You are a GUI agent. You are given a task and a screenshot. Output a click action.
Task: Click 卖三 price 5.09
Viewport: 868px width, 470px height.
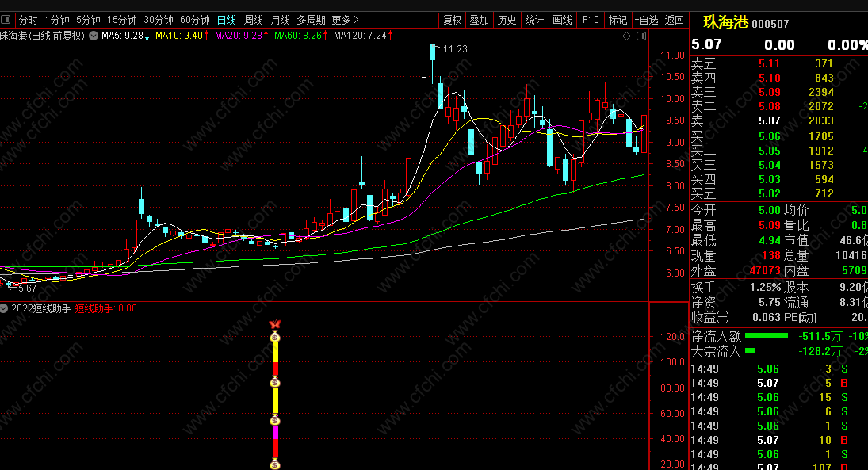coord(770,93)
